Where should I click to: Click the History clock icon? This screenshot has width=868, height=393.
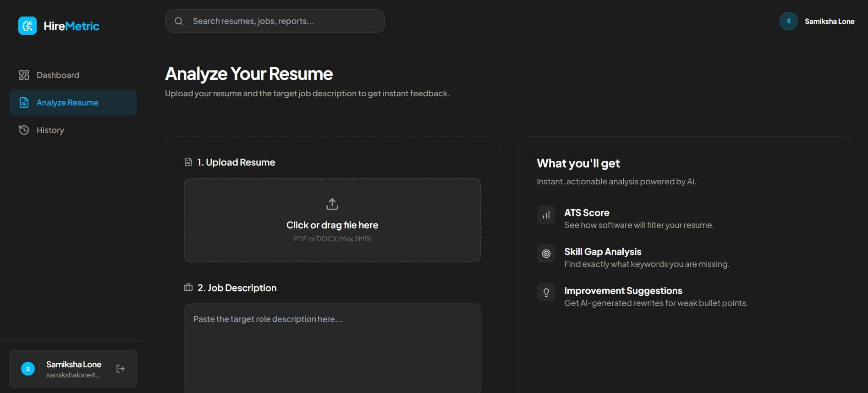pyautogui.click(x=24, y=130)
